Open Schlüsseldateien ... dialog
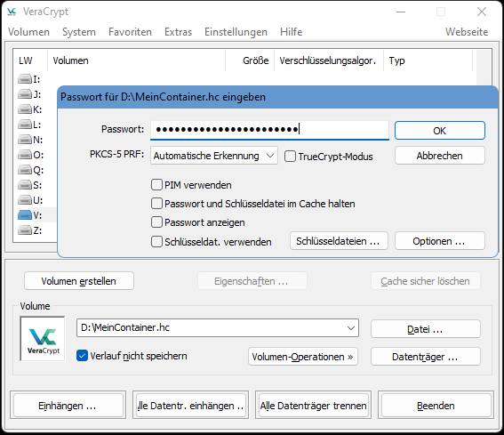This screenshot has width=504, height=435. (x=339, y=241)
